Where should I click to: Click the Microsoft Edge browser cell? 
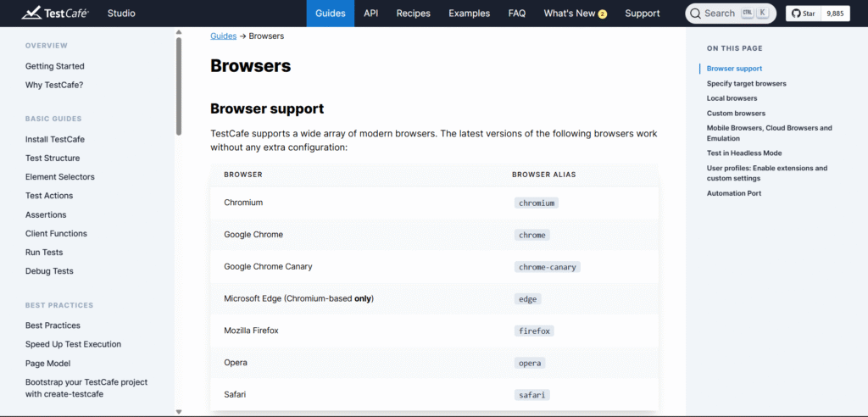[x=299, y=298]
